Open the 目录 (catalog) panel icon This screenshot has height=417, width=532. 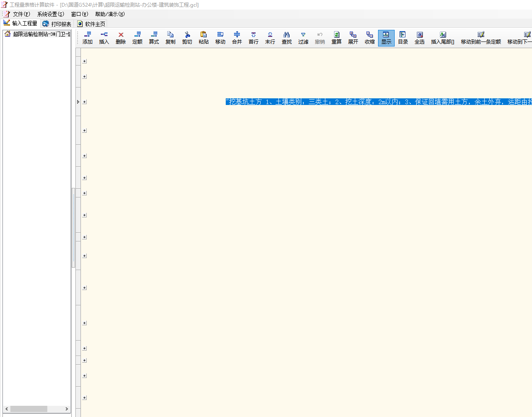click(403, 38)
